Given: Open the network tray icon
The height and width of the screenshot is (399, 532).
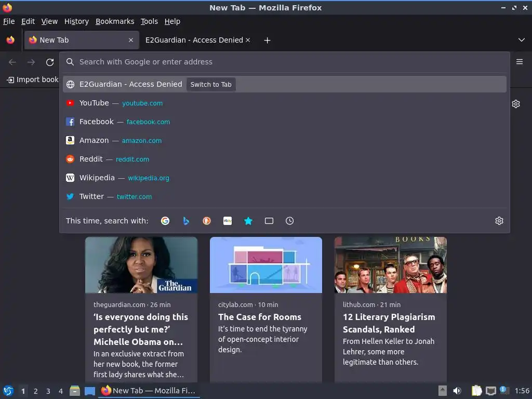Looking at the screenshot, I should [490, 391].
